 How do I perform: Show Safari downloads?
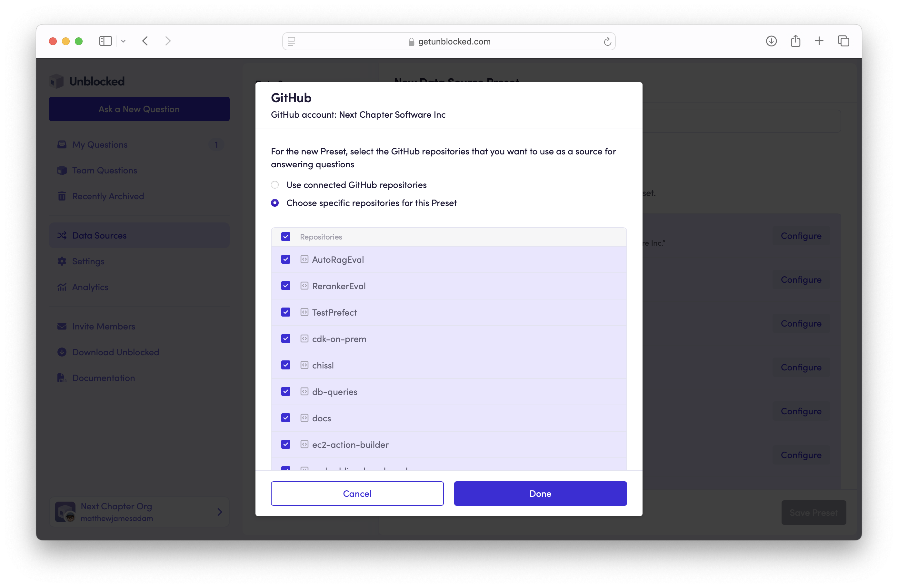coord(771,41)
